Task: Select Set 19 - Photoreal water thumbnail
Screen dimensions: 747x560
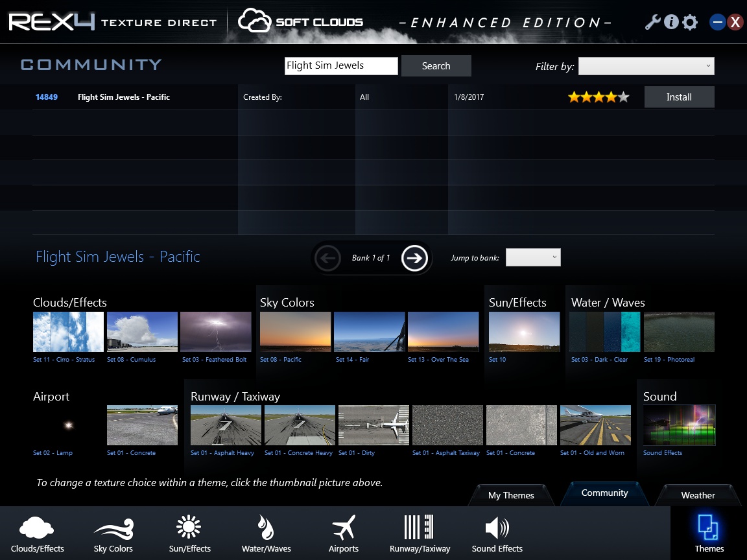Action: tap(679, 332)
